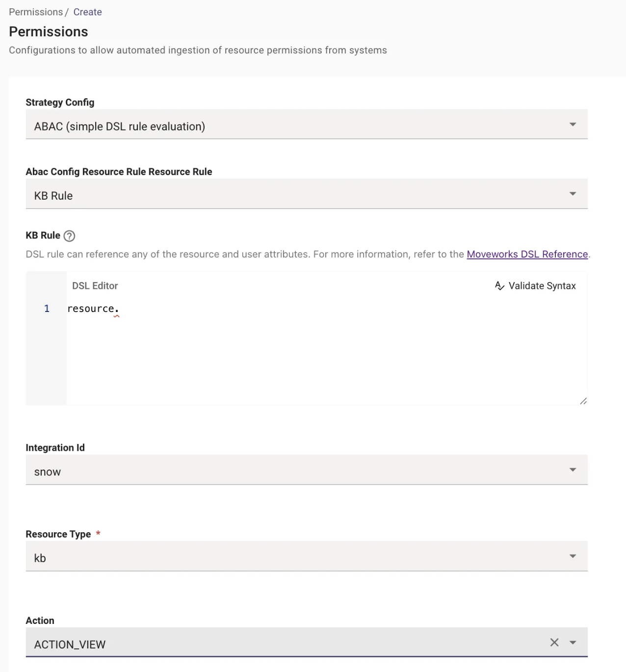The image size is (626, 672).
Task: Click inside the DSL Editor text area
Action: [324, 353]
